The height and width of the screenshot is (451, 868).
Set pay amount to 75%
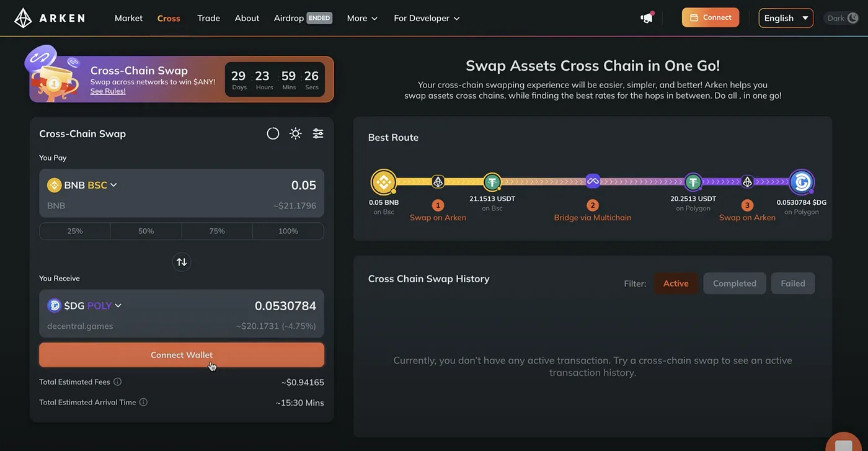(217, 231)
